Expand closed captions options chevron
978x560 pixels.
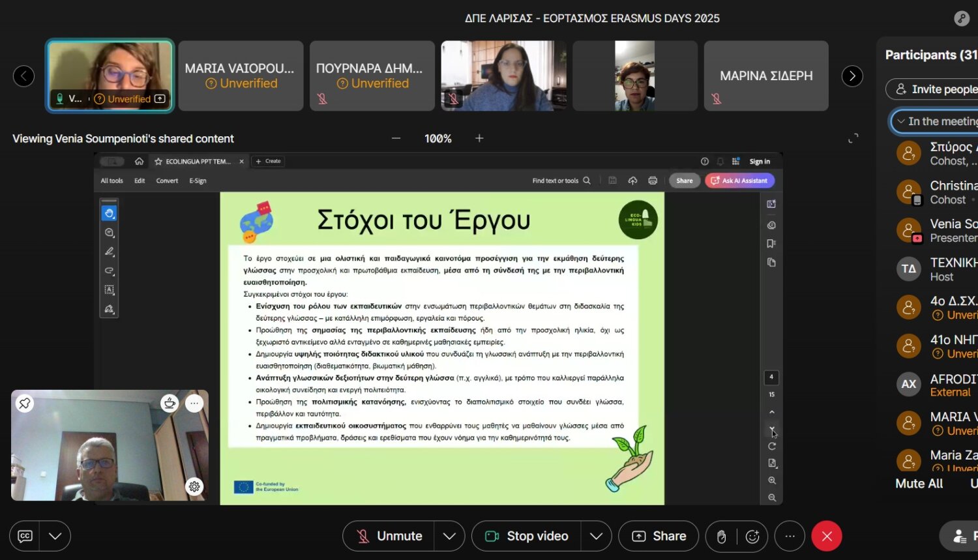coord(55,536)
